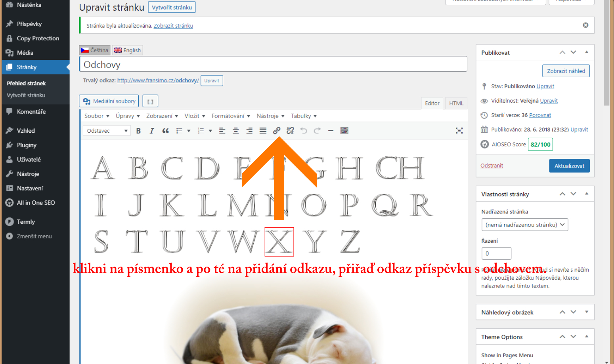Create a numbered list
Screen dimensions: 614x364
click(201, 131)
